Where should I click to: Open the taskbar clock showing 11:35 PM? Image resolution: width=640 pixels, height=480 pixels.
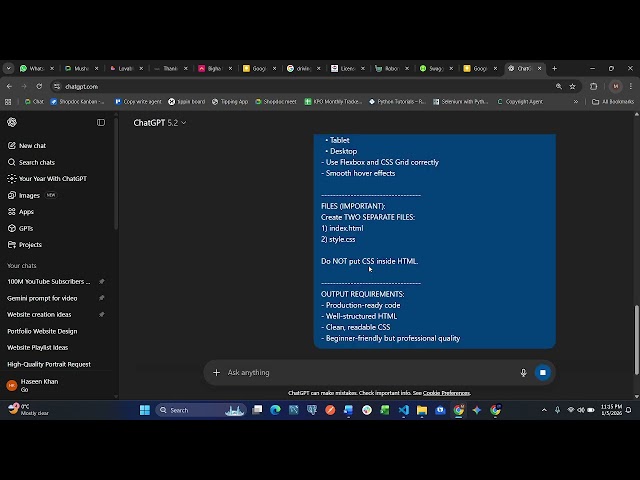611,410
